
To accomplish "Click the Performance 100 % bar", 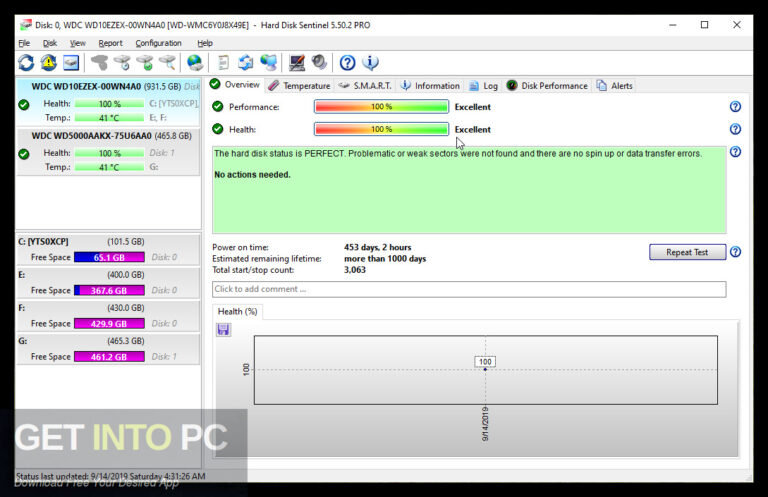I will tap(381, 106).
